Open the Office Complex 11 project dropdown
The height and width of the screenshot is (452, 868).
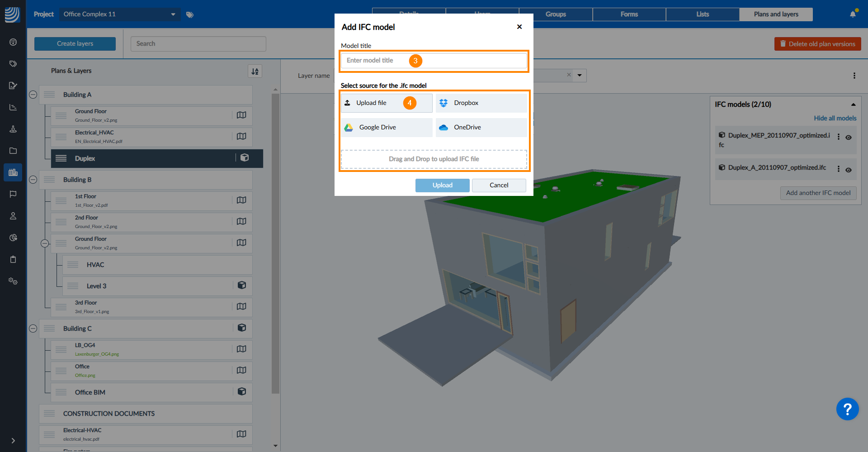click(120, 14)
